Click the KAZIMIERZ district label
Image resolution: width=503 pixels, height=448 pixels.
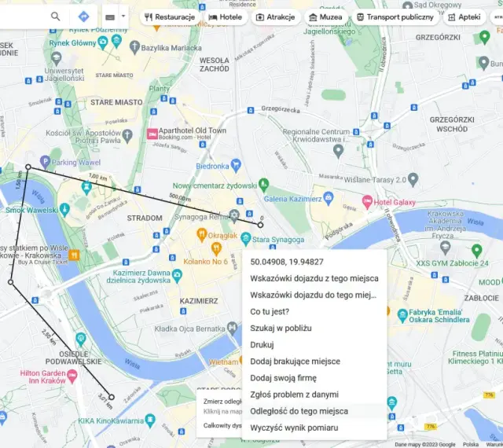click(199, 301)
